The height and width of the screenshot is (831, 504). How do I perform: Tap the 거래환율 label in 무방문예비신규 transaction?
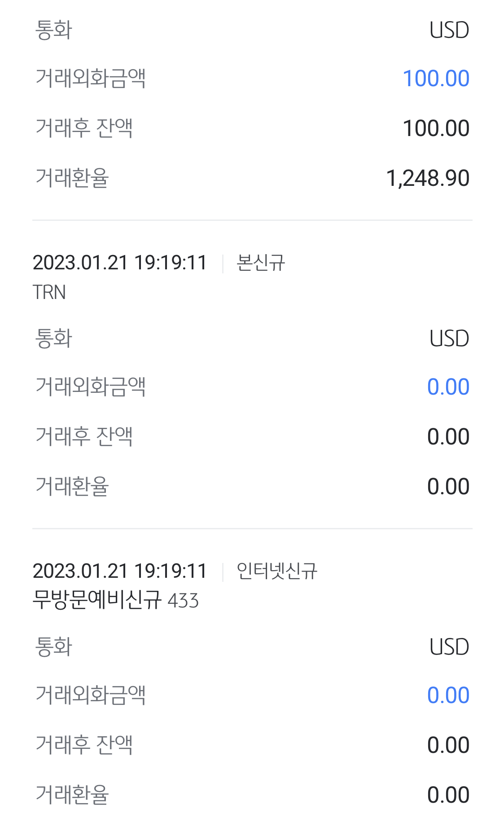click(x=72, y=795)
